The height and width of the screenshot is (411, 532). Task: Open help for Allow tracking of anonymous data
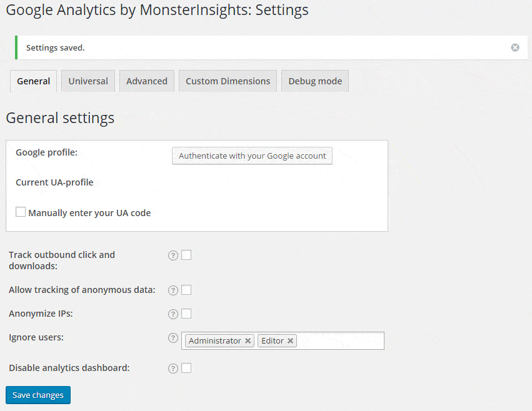click(x=173, y=290)
